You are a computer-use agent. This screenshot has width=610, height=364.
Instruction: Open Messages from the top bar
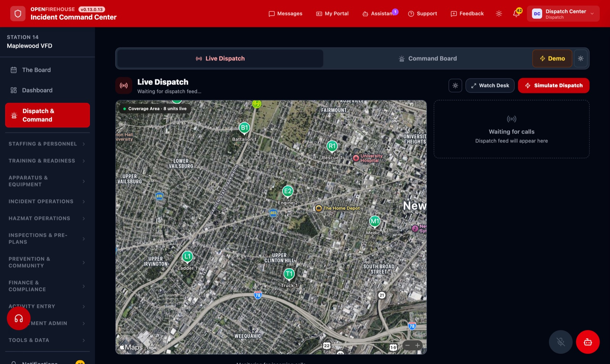286,14
